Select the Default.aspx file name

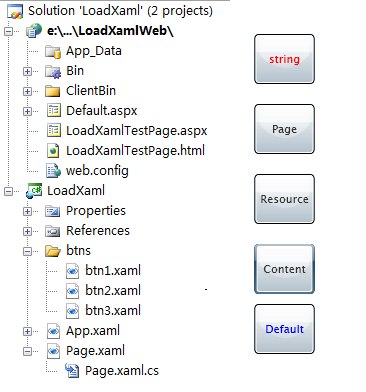point(102,111)
